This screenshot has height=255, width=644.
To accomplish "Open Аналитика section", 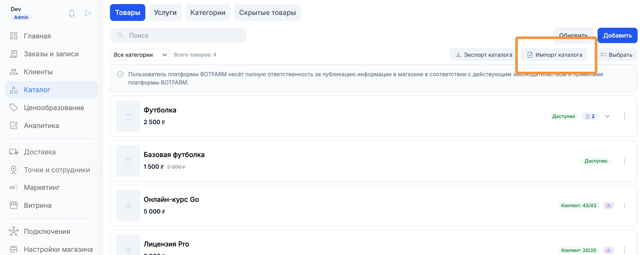I will [51, 125].
